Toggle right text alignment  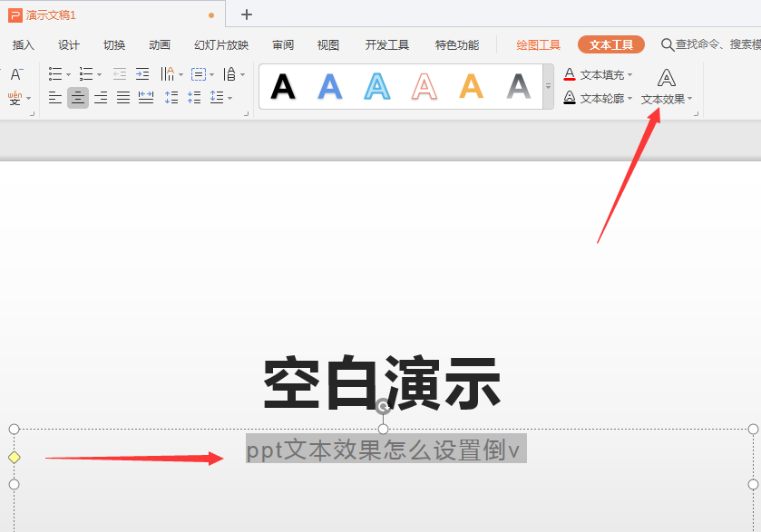click(101, 98)
